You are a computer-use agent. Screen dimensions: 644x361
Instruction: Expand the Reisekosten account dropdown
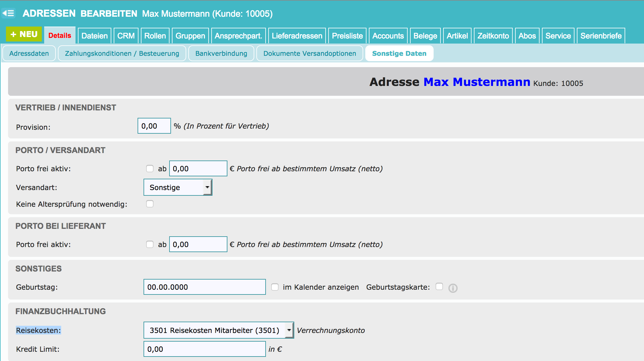(218, 330)
